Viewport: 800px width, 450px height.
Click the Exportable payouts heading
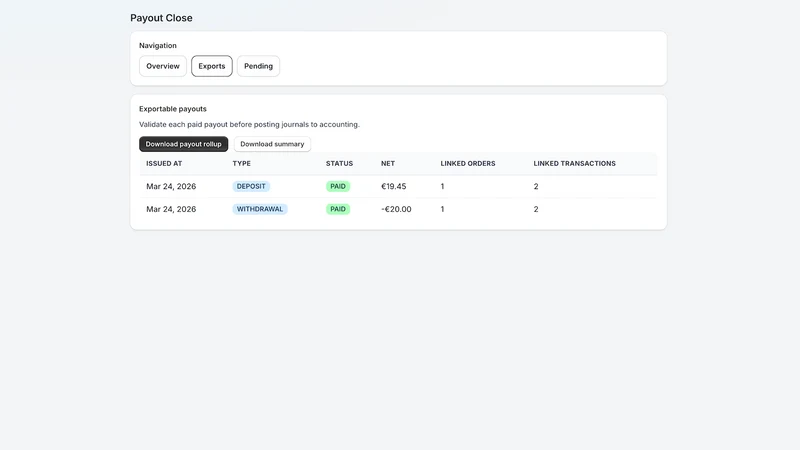[173, 109]
